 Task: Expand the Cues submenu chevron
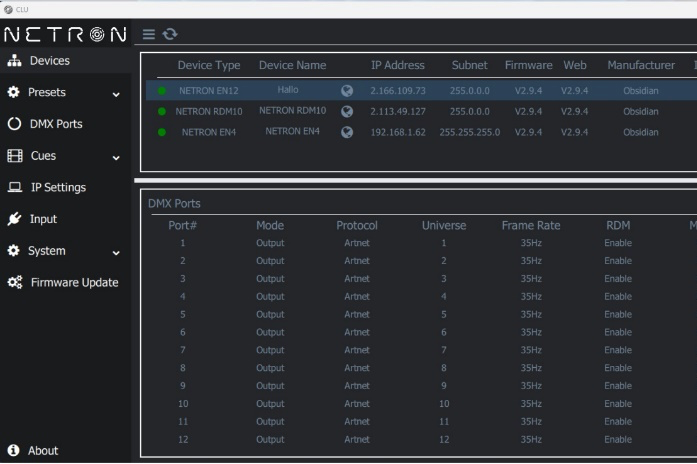[116, 158]
